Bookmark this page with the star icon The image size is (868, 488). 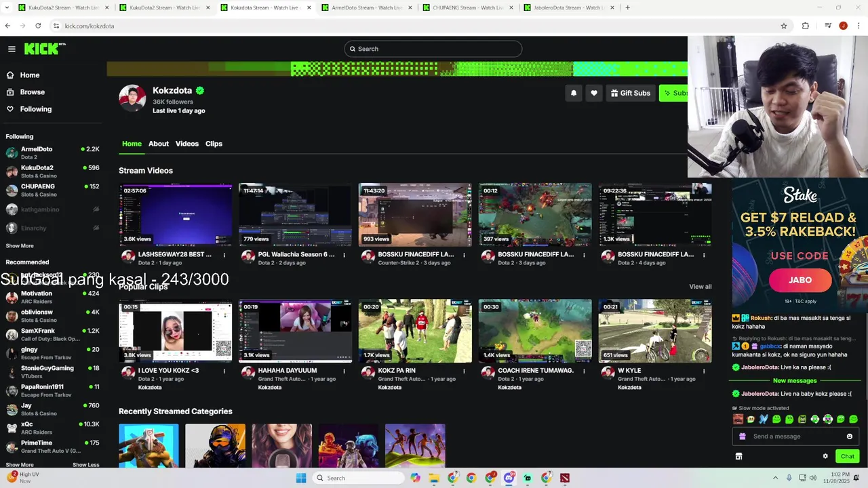click(784, 26)
